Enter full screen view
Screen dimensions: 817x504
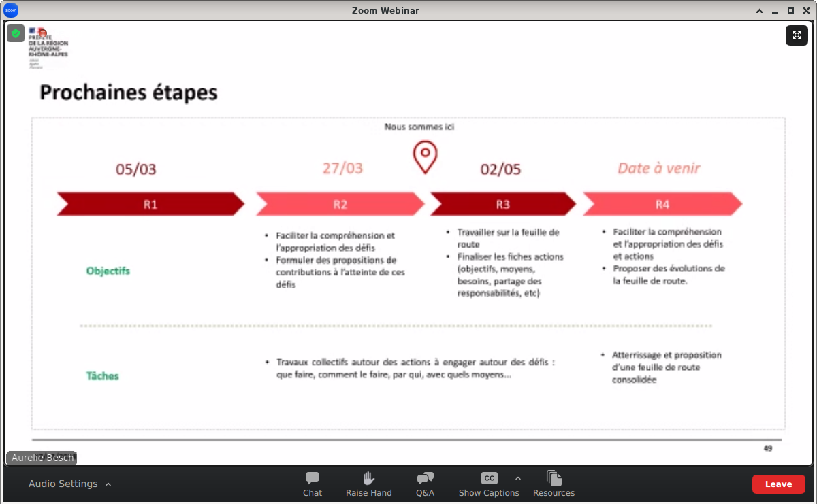click(x=797, y=35)
